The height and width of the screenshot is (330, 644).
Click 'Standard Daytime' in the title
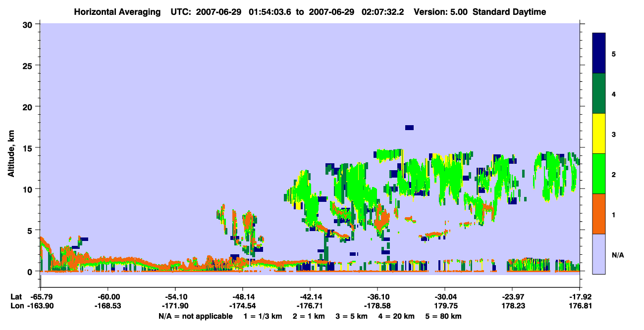click(x=509, y=12)
